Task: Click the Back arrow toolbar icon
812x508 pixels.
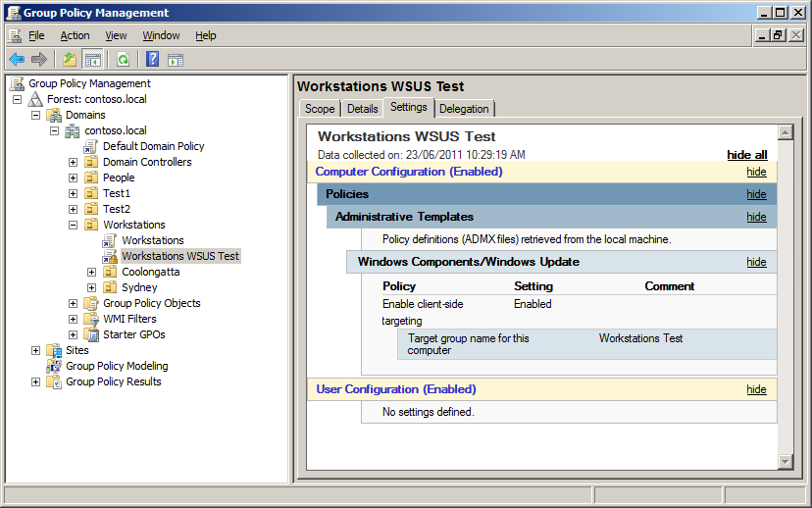Action: click(17, 59)
